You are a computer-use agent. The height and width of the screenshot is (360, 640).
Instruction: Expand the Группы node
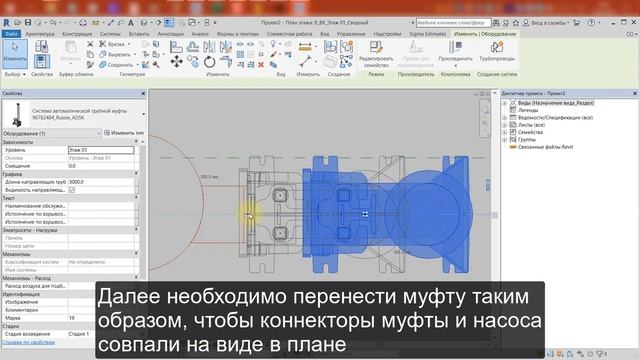pos(505,140)
